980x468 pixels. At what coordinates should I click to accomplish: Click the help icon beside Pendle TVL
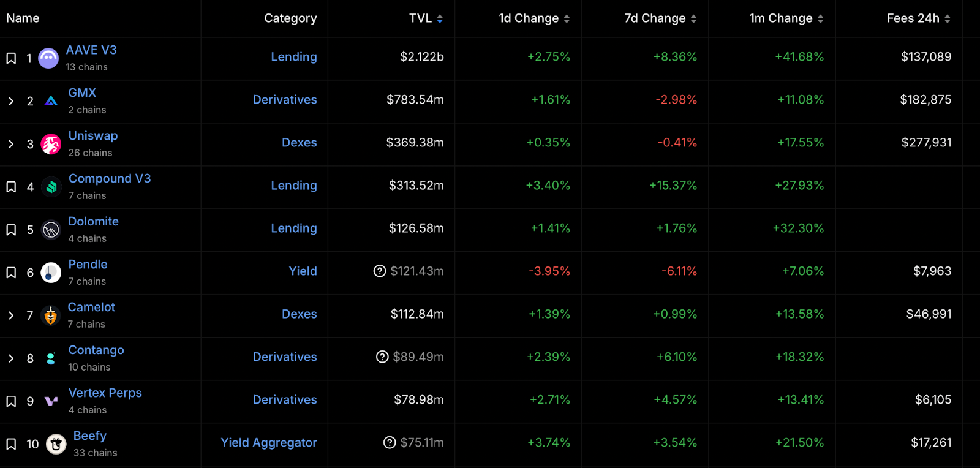(x=380, y=271)
